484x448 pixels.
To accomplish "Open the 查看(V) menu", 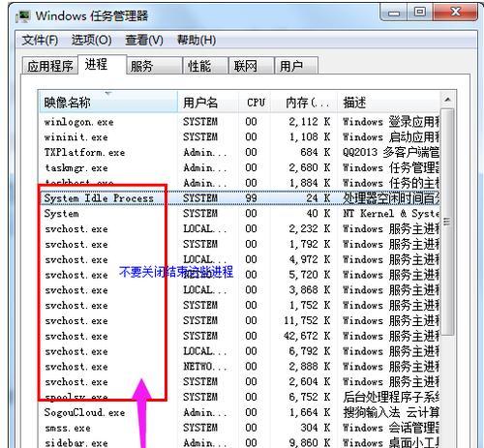I will [144, 41].
